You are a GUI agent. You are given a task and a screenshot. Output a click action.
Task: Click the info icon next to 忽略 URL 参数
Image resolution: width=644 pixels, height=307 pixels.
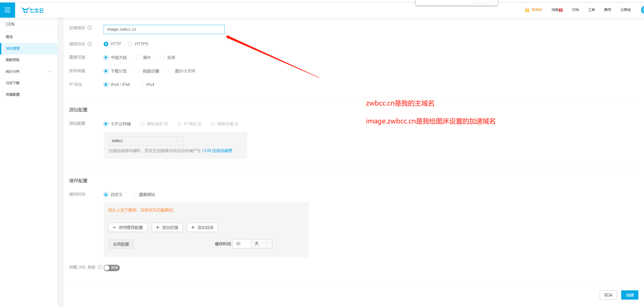100,267
